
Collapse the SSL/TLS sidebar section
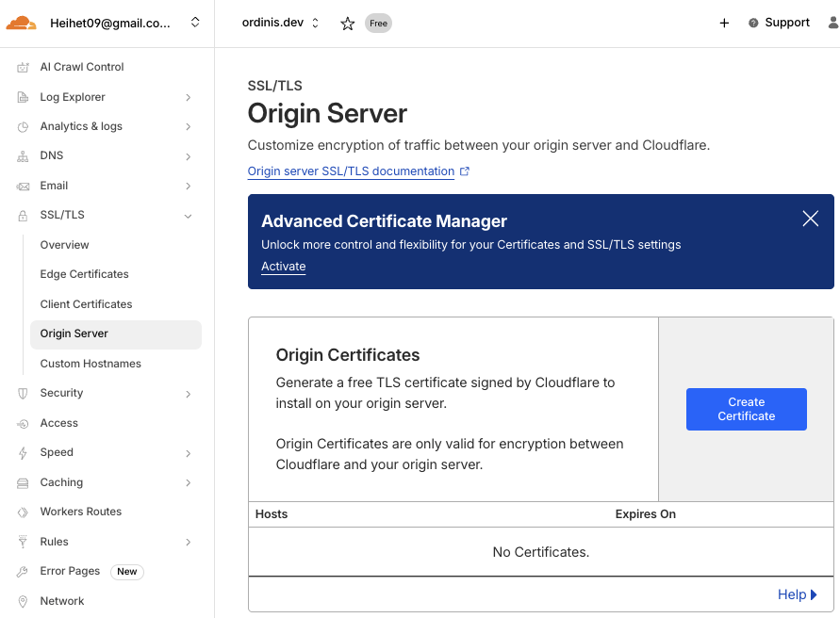(188, 216)
